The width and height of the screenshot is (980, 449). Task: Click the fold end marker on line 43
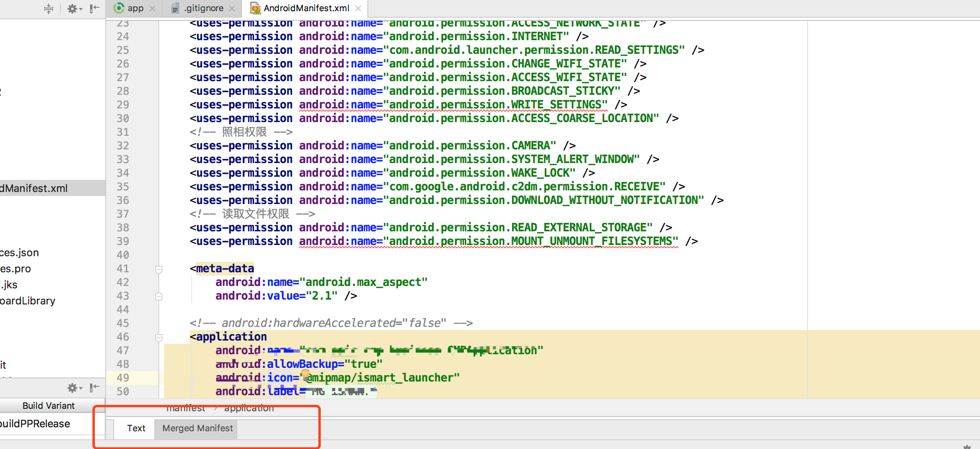click(x=159, y=296)
